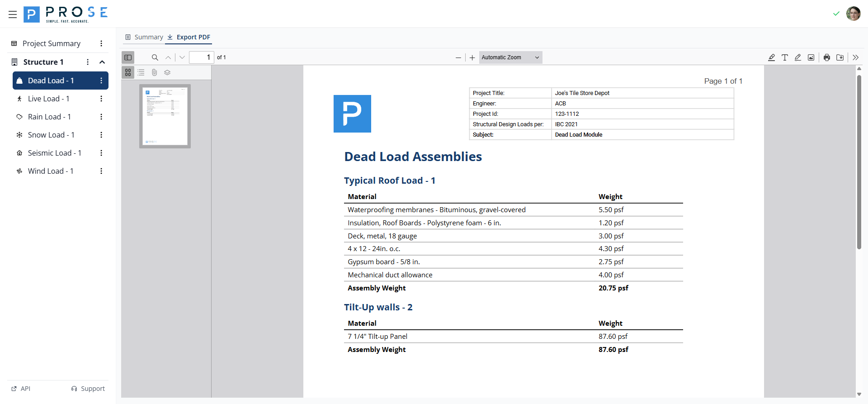Show attachments view
This screenshot has height=404, width=868.
click(154, 72)
